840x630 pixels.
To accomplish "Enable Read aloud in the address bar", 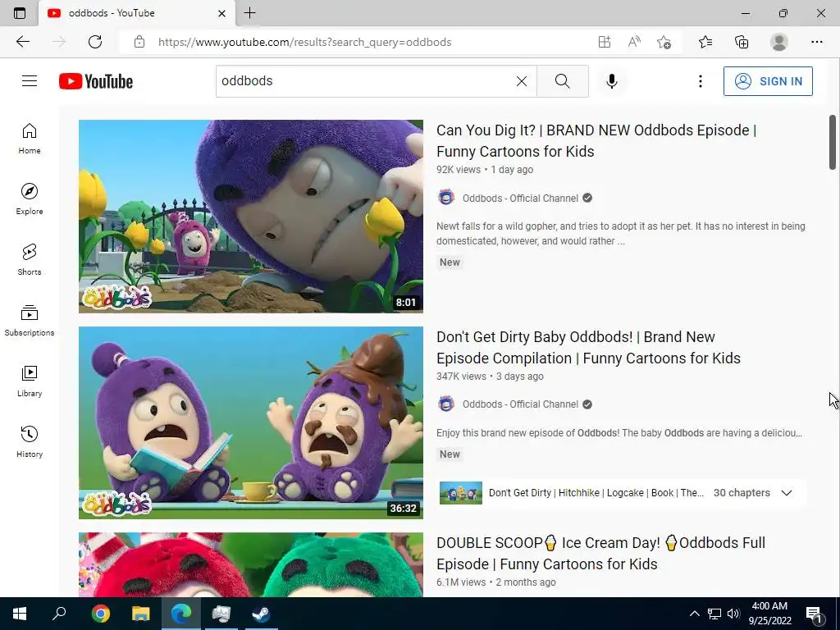I will coord(634,42).
